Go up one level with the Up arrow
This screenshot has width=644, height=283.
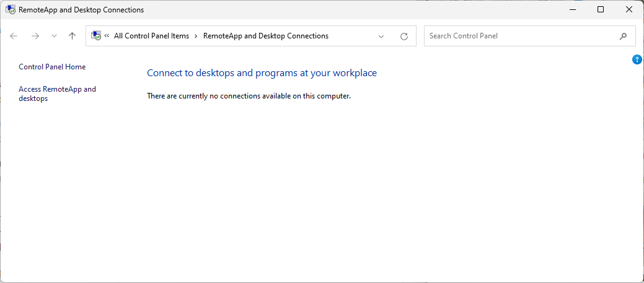[72, 36]
